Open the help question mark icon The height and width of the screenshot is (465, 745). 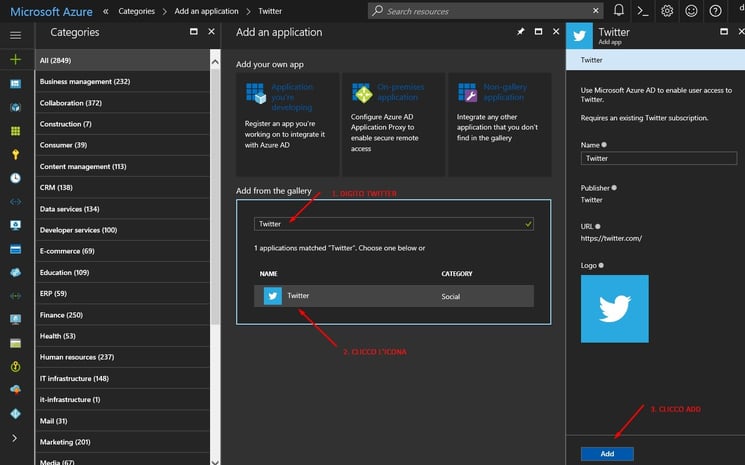pos(715,11)
